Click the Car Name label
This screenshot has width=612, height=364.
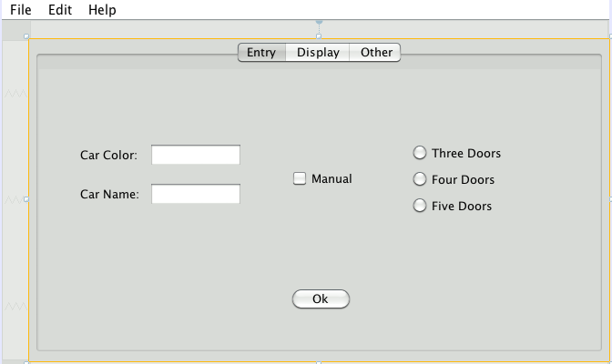(109, 194)
